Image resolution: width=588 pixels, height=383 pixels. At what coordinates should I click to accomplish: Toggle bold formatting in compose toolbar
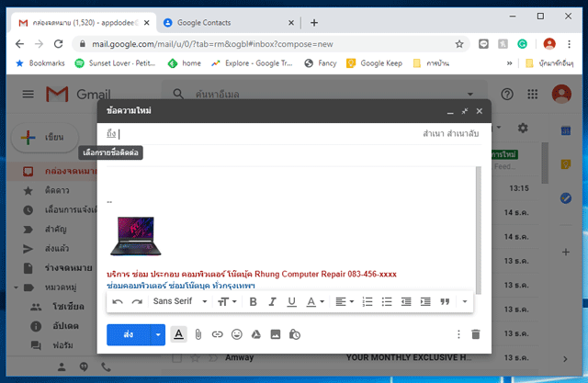coord(254,301)
